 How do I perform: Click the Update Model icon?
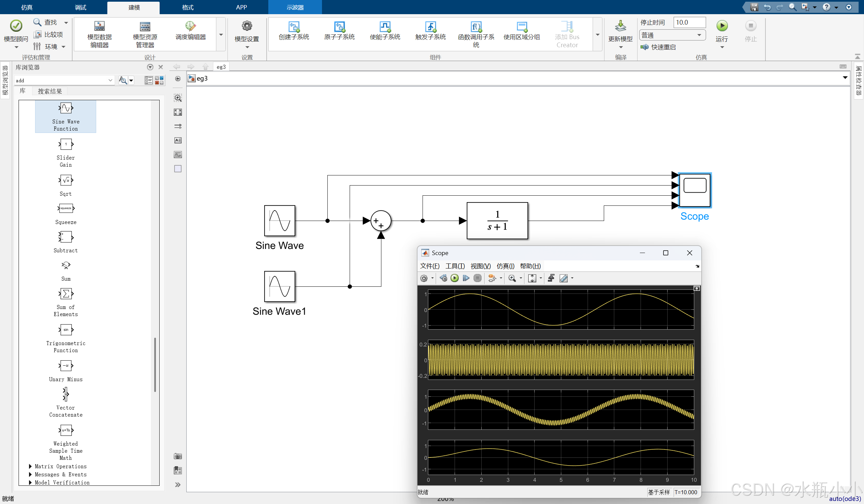point(620,26)
